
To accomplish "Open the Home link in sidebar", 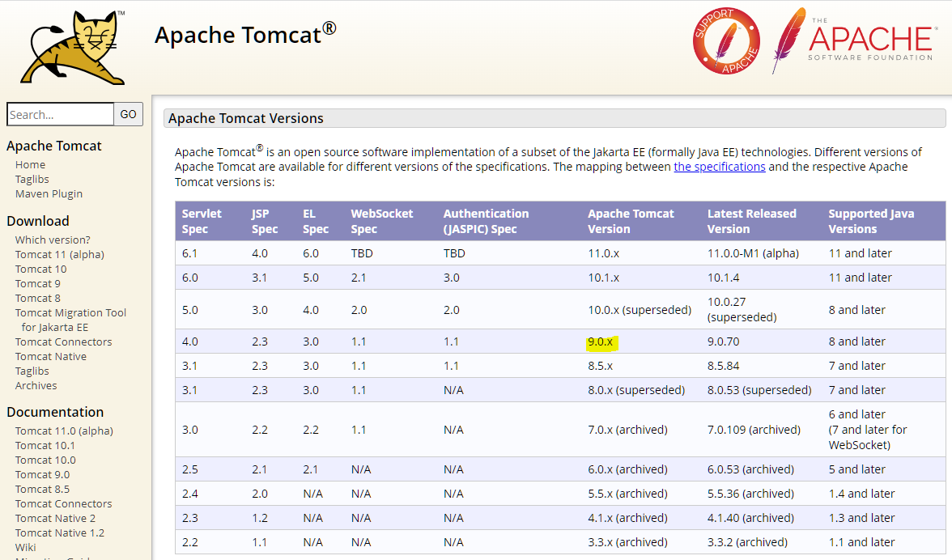I will click(31, 164).
